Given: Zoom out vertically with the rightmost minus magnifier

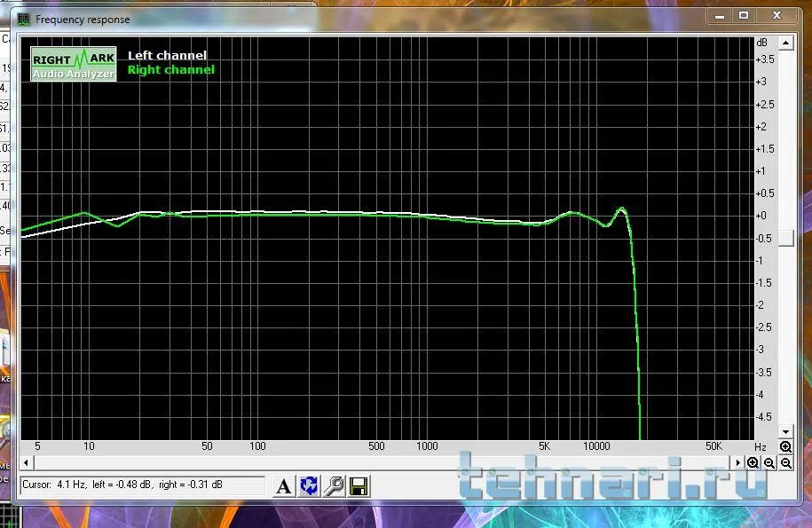Looking at the screenshot, I should 786,463.
